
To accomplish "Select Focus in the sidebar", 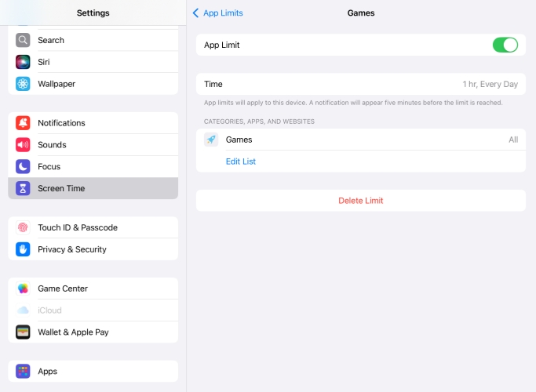I will (93, 167).
